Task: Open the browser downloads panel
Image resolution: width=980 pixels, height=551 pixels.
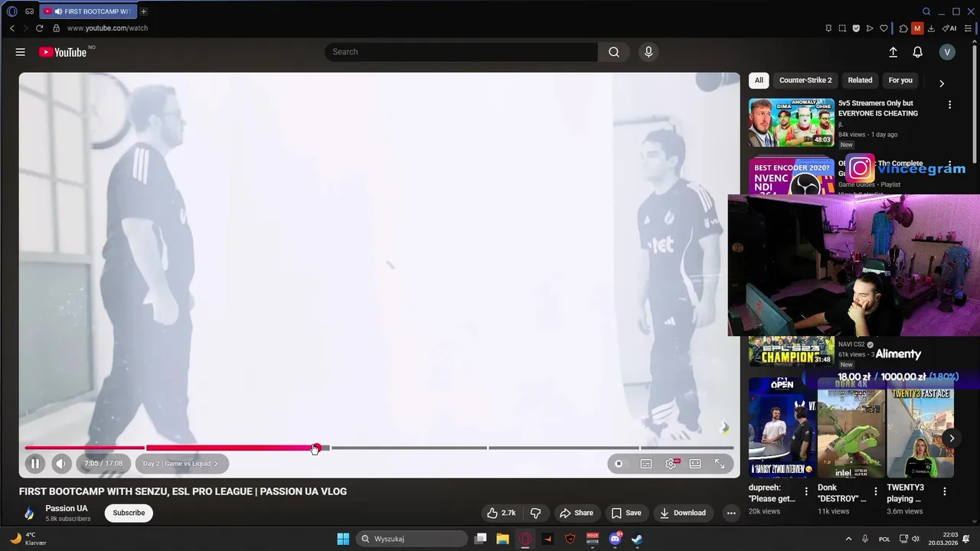Action: tap(931, 28)
